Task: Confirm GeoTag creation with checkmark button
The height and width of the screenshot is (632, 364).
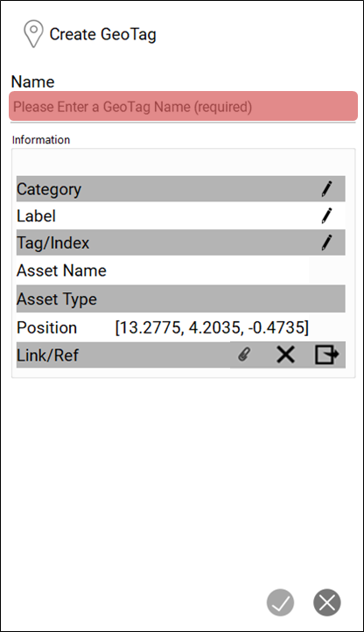Action: 280,602
